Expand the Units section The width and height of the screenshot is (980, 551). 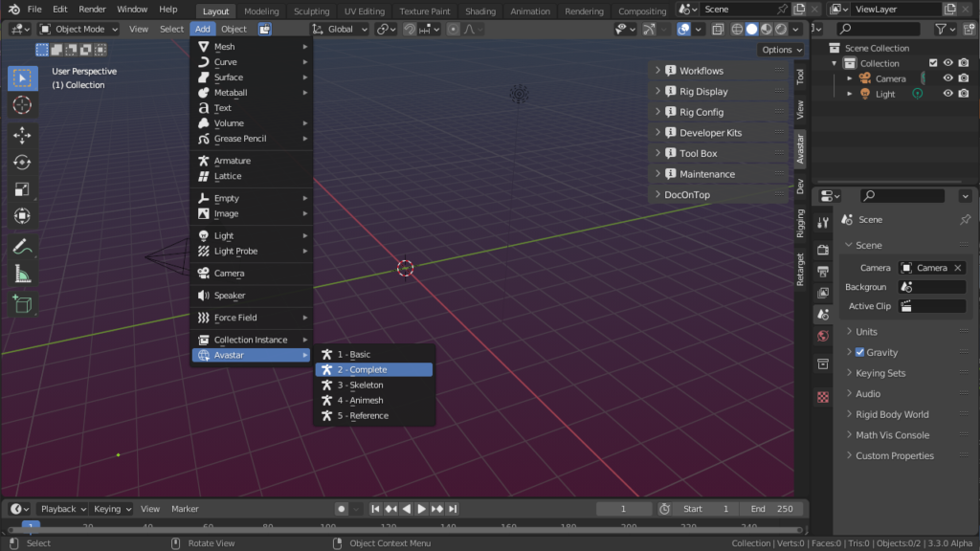pyautogui.click(x=866, y=332)
